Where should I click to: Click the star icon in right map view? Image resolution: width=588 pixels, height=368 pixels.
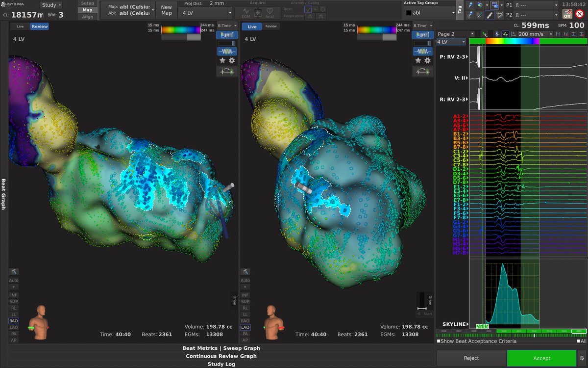418,60
